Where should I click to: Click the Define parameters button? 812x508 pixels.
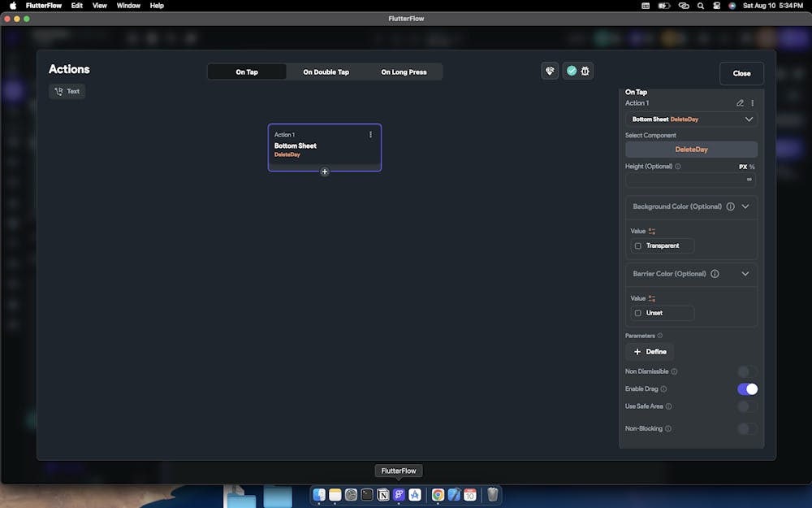(650, 351)
